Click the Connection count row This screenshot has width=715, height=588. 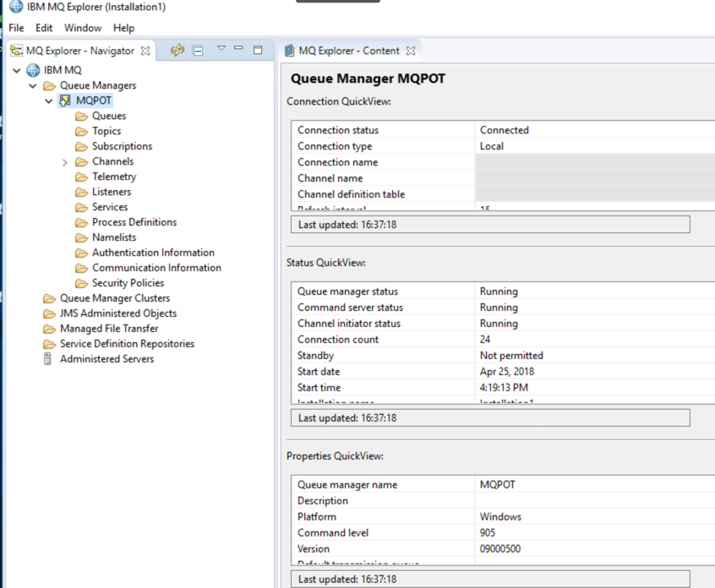pyautogui.click(x=504, y=339)
